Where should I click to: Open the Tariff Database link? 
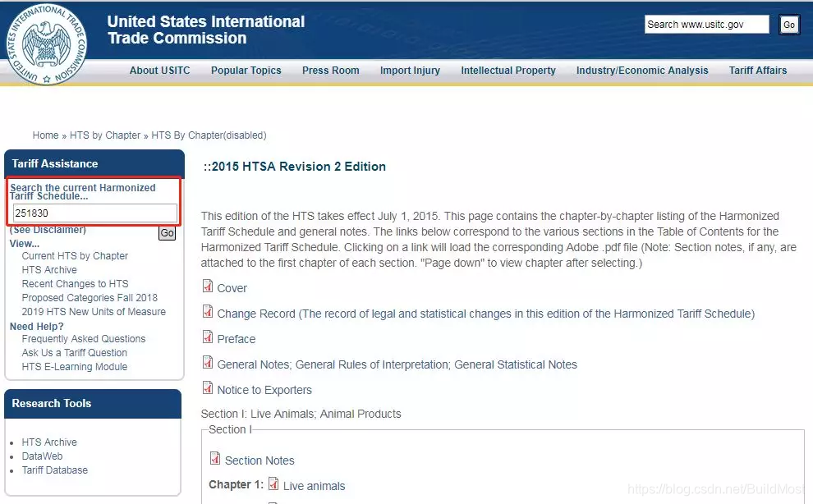pyautogui.click(x=55, y=470)
